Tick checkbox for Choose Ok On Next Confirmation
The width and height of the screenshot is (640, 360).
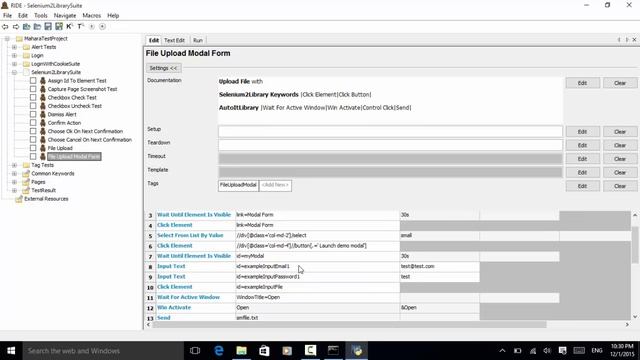[33, 131]
